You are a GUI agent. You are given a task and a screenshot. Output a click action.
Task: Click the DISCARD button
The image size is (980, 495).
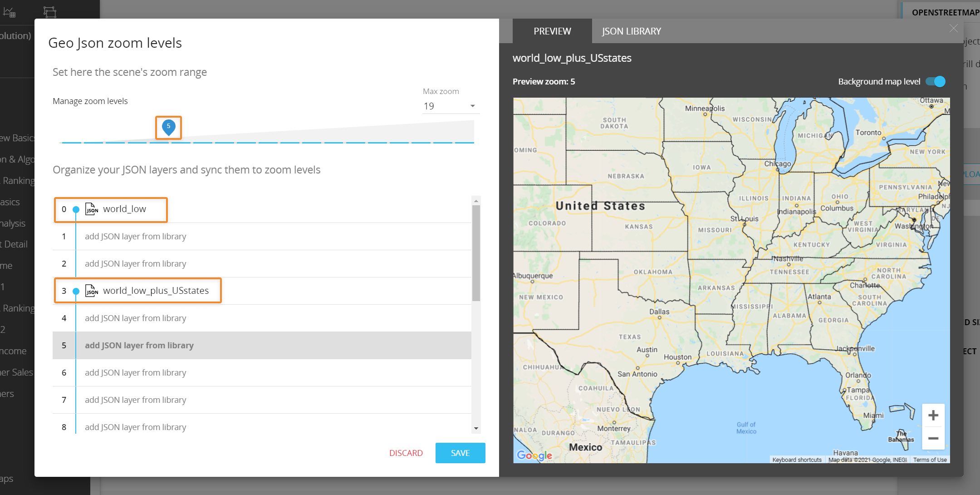coord(406,453)
